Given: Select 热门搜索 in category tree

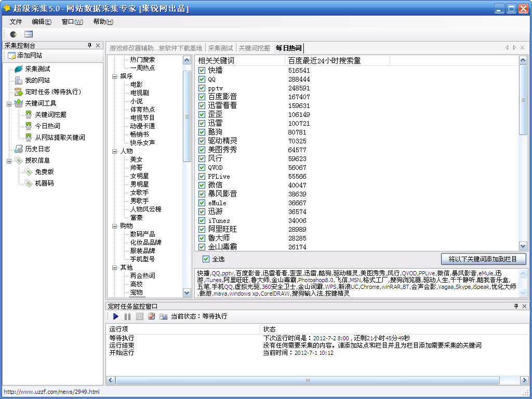Looking at the screenshot, I should 142,60.
